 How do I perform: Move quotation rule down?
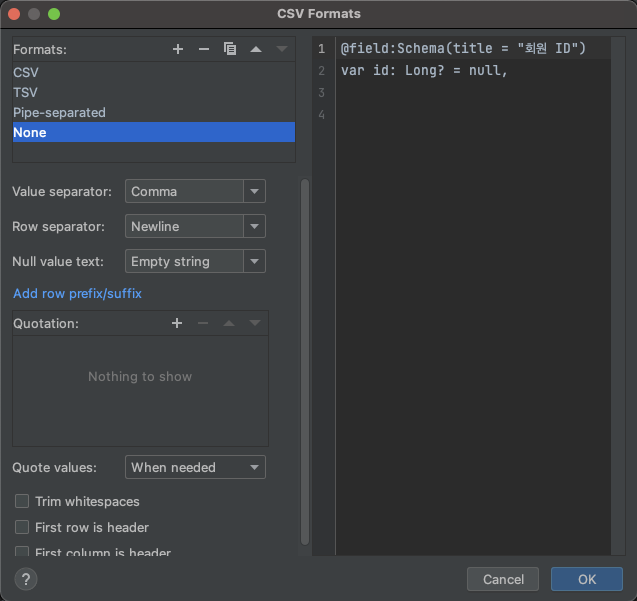[255, 323]
